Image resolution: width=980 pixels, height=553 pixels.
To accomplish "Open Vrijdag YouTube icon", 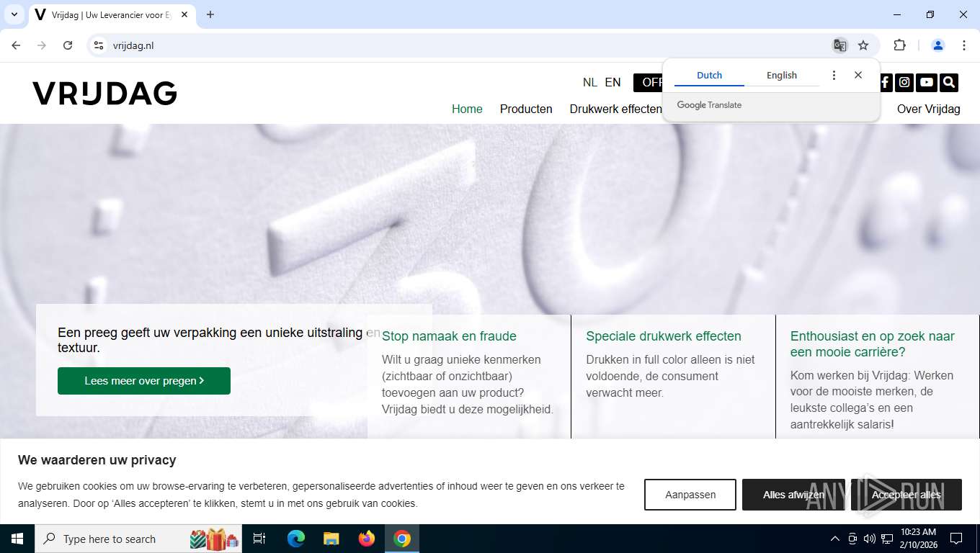I will click(927, 82).
